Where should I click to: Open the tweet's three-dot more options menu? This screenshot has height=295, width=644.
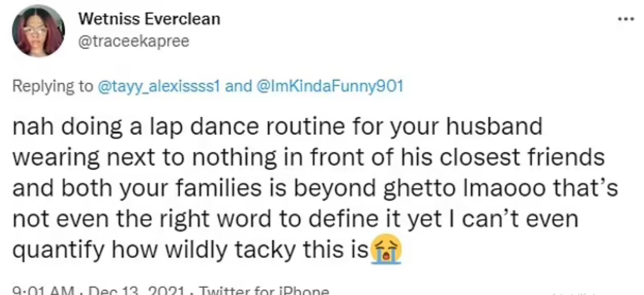point(626,19)
